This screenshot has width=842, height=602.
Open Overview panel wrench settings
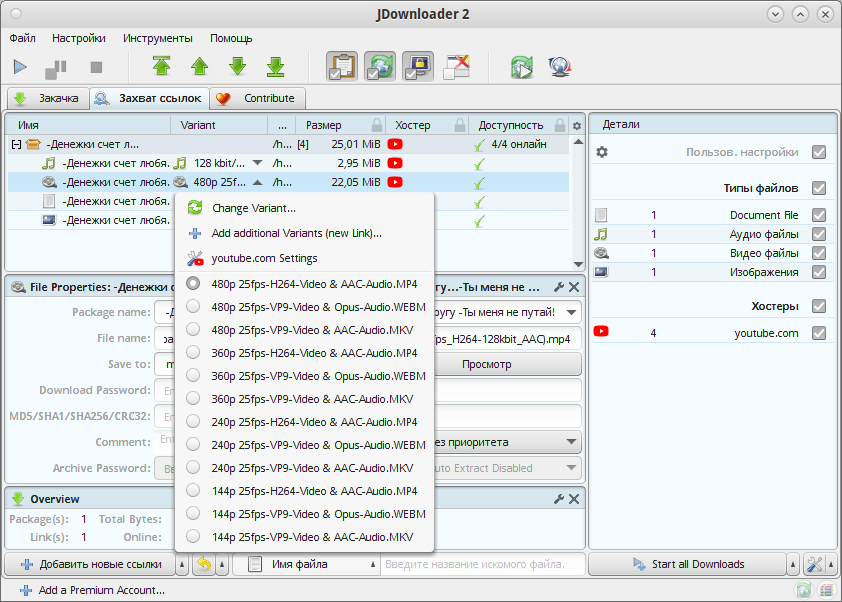tap(559, 499)
